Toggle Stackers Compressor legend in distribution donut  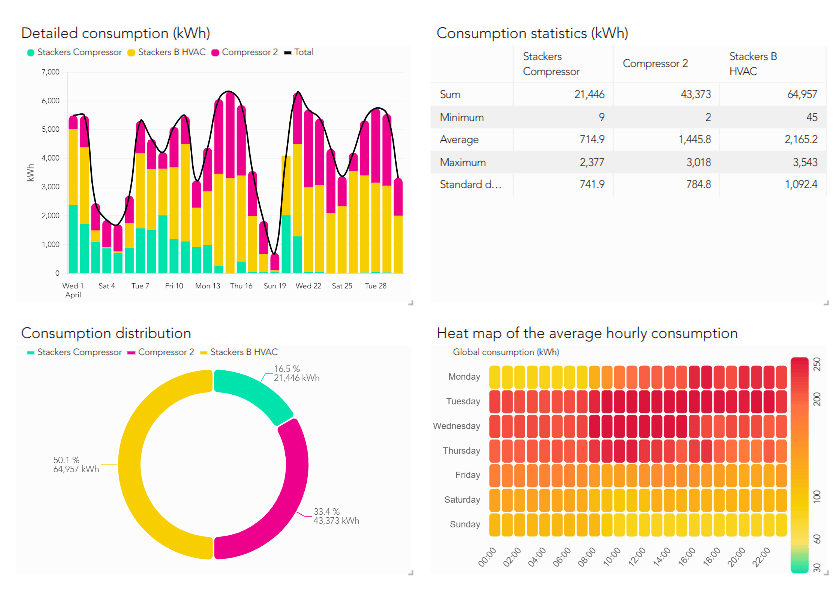(x=74, y=352)
